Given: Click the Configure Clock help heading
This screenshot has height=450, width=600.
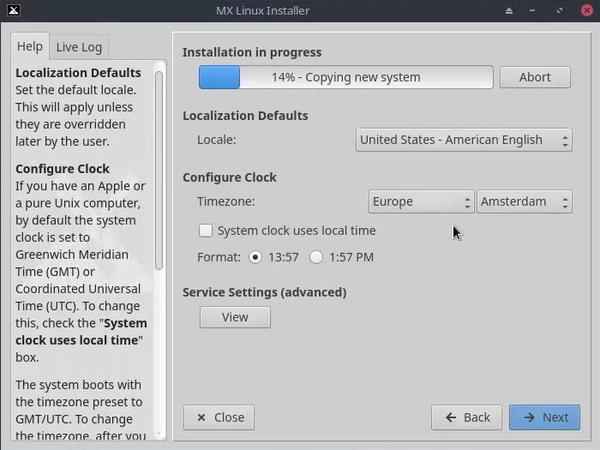Looking at the screenshot, I should pyautogui.click(x=62, y=169).
